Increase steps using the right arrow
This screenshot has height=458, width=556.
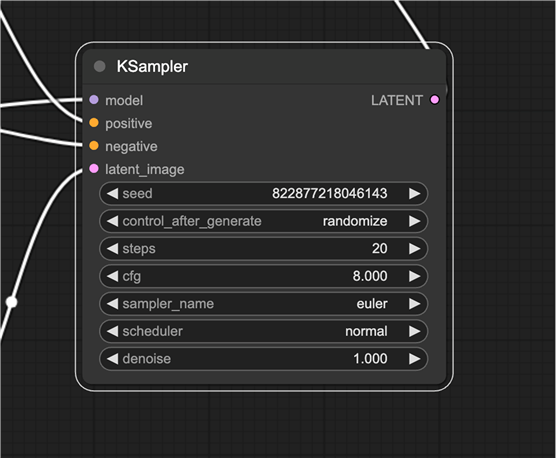[415, 248]
